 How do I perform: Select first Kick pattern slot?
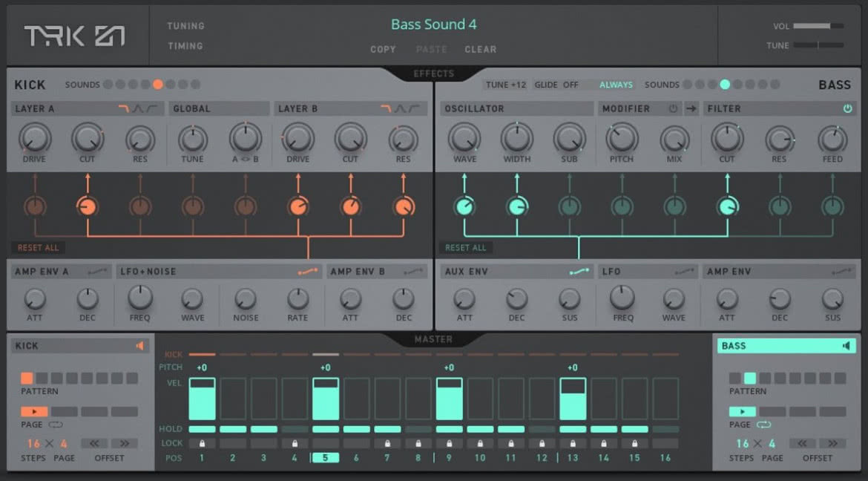pos(27,379)
